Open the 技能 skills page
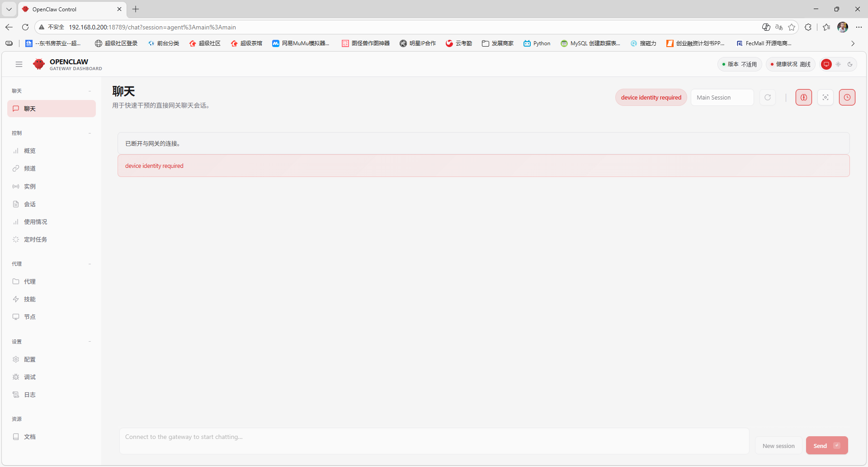Viewport: 868px width, 467px height. click(30, 299)
